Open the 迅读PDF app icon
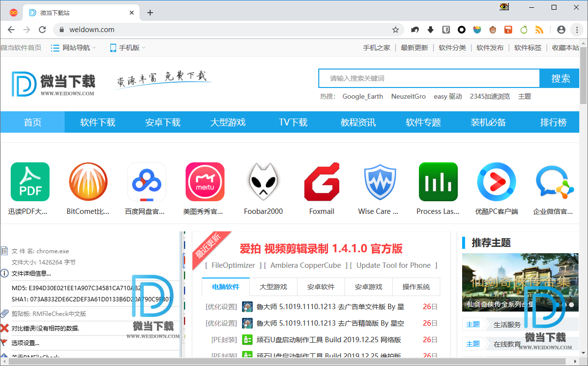This screenshot has width=588, height=366. [x=30, y=182]
